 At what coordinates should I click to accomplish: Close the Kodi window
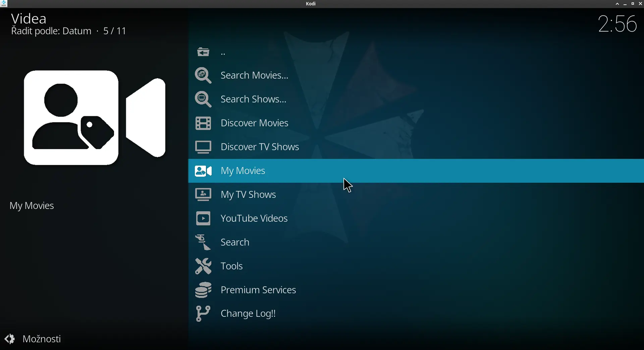click(x=640, y=4)
